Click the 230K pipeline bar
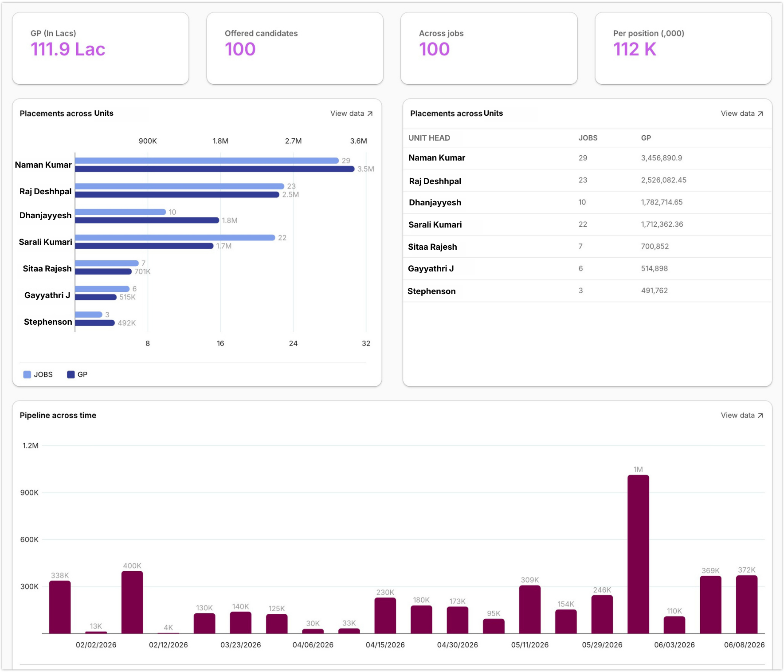Image resolution: width=784 pixels, height=672 pixels. coord(385,616)
